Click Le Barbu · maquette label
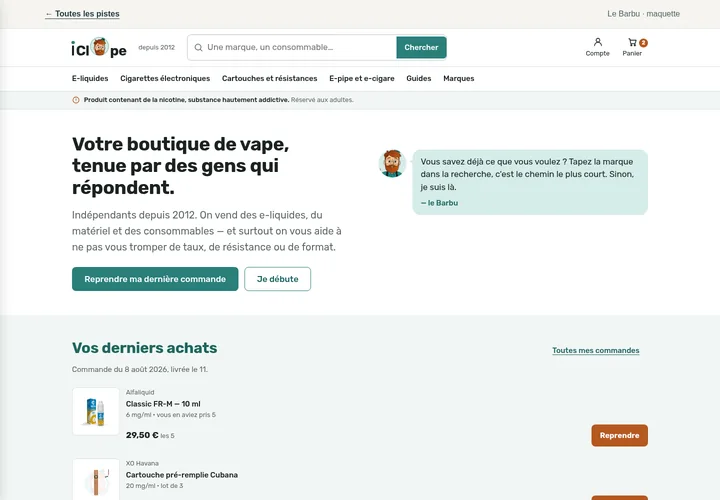 [643, 14]
